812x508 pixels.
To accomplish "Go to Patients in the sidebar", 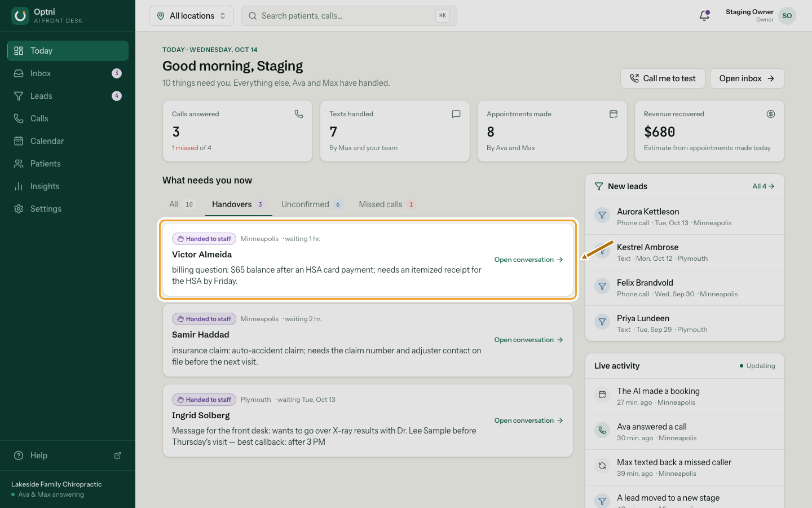I will 68,164.
